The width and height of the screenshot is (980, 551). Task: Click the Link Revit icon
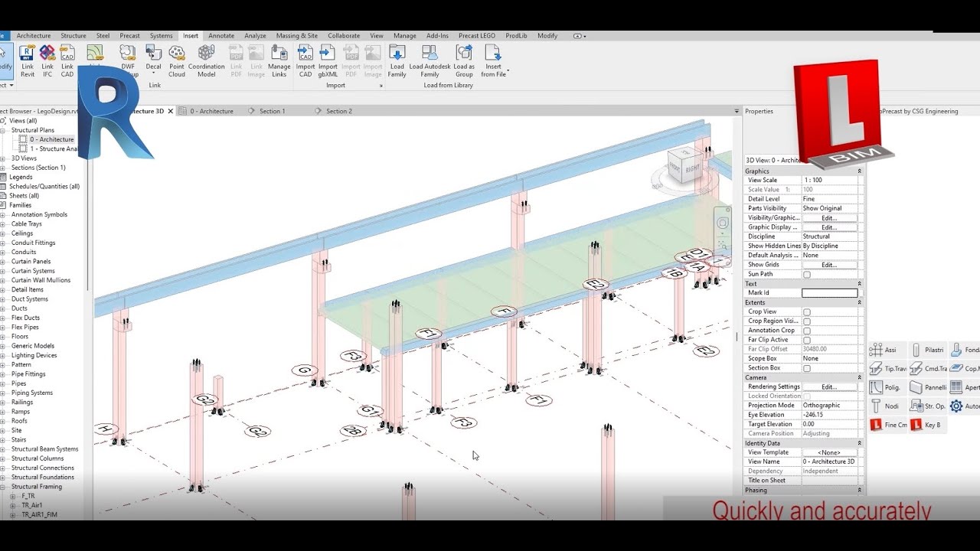[28, 60]
